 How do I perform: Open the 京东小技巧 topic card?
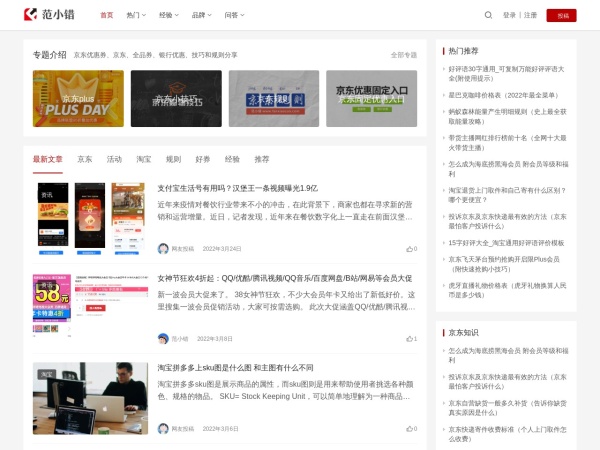click(176, 98)
